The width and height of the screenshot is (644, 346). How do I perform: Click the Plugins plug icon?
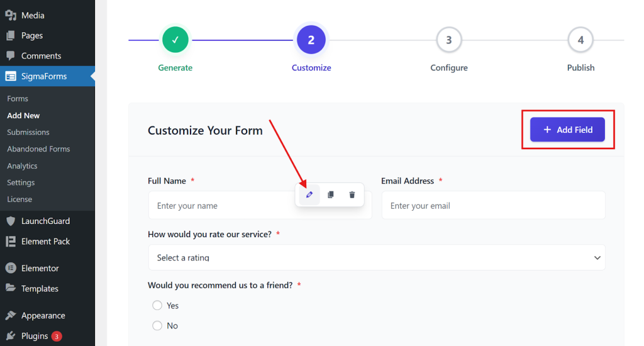point(11,336)
